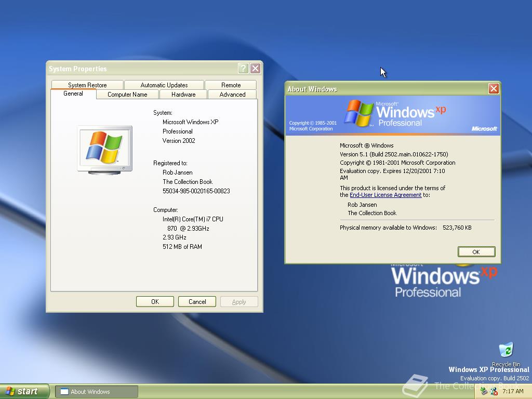Viewport: 532px width, 399px height.
Task: Click the 'System:' label
Action: pyautogui.click(x=163, y=113)
